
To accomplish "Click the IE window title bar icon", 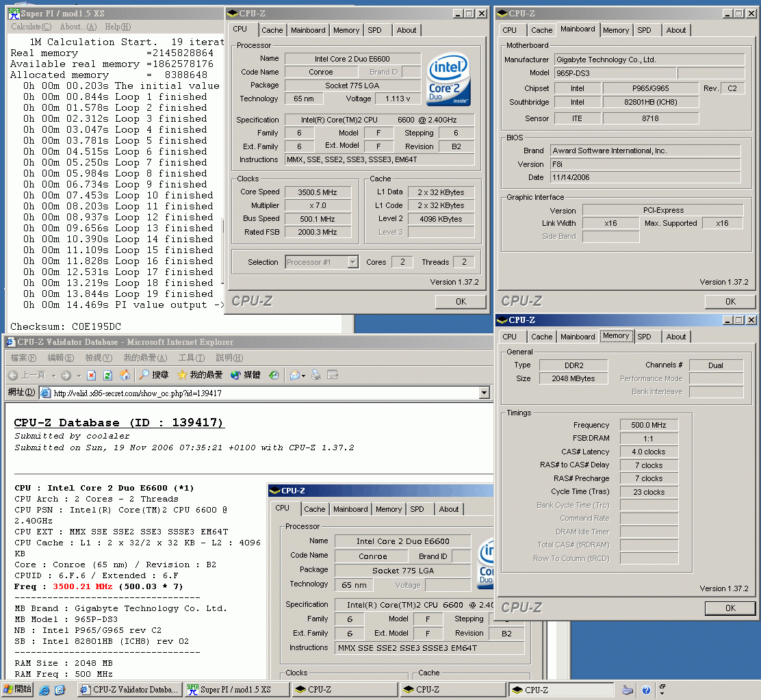I will point(10,342).
